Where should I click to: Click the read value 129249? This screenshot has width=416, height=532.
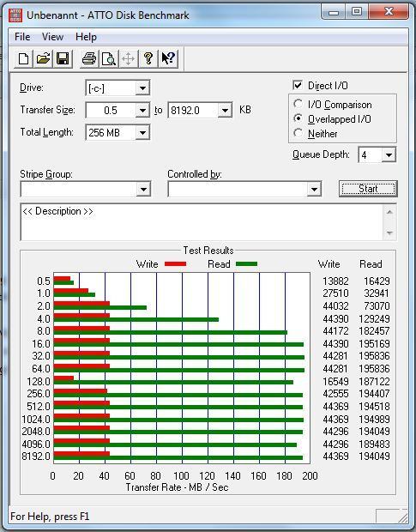[374, 319]
